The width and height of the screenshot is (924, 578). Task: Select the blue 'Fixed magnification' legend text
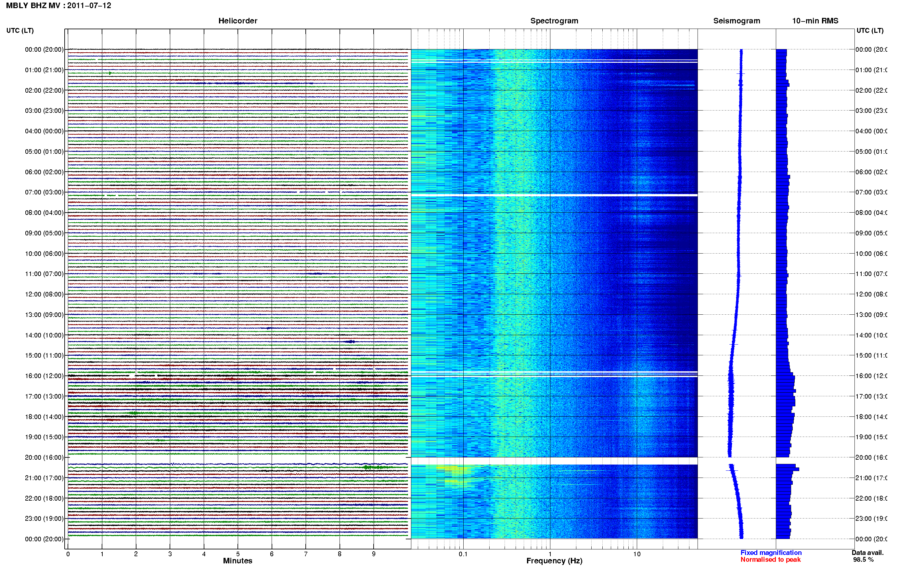tap(771, 553)
